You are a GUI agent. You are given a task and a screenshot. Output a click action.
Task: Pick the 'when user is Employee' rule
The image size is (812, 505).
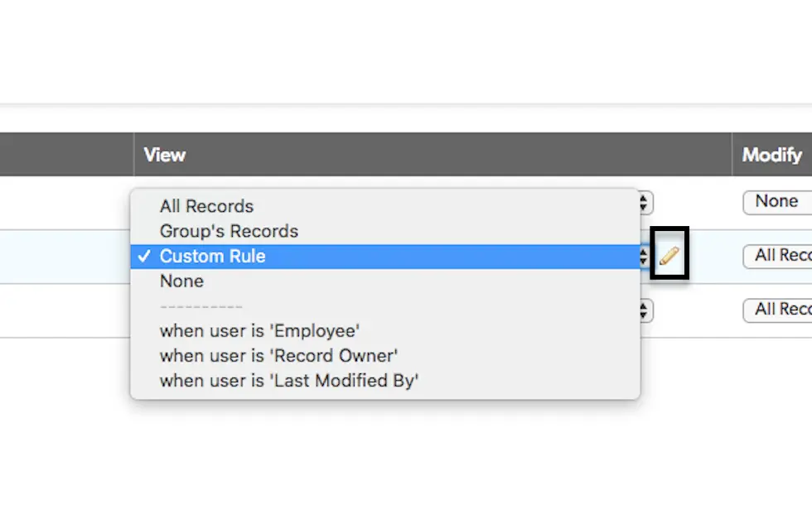260,330
